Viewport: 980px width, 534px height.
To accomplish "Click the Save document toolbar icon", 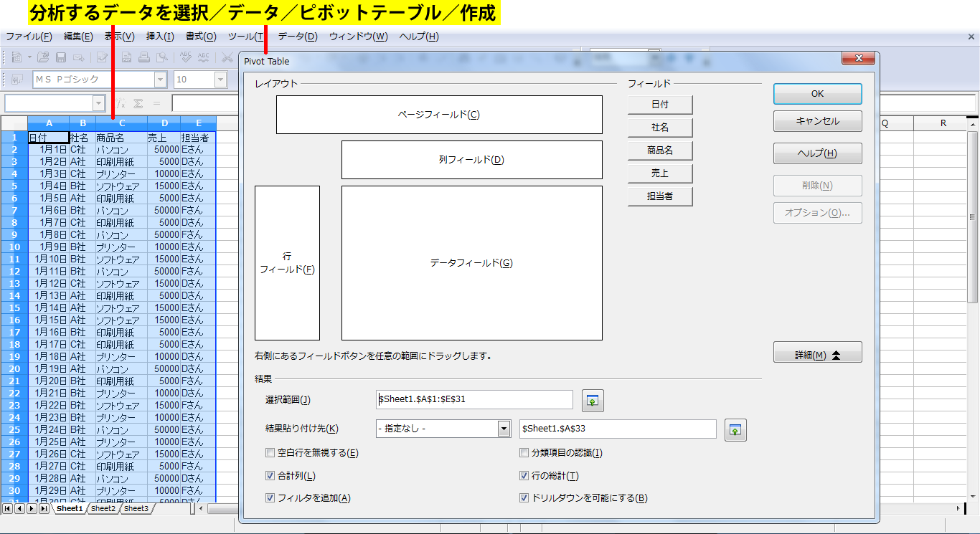I will point(61,57).
